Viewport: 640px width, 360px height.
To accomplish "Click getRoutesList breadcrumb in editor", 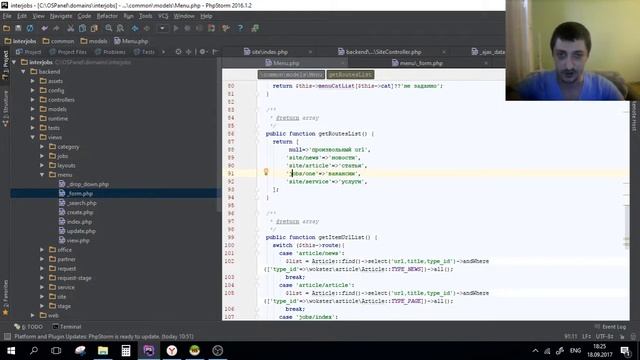I will click(350, 75).
